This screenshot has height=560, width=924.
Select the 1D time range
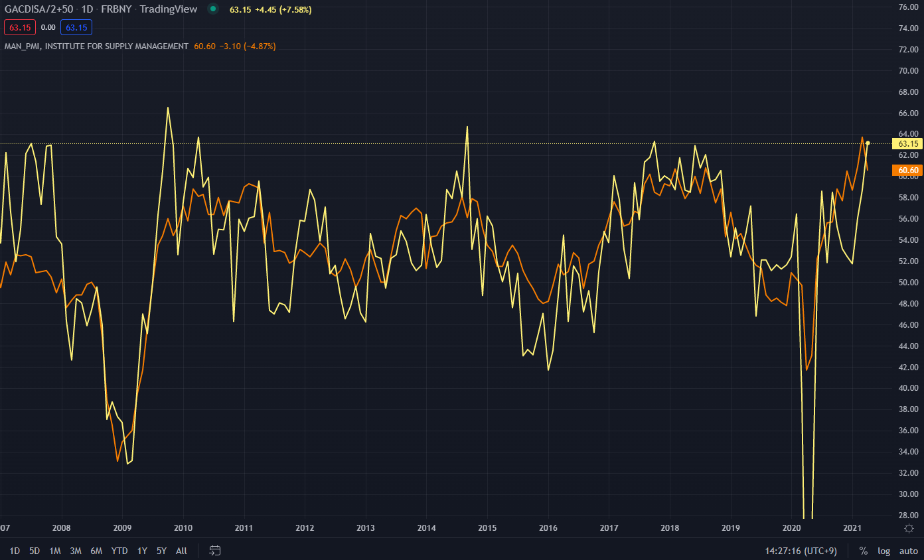15,551
